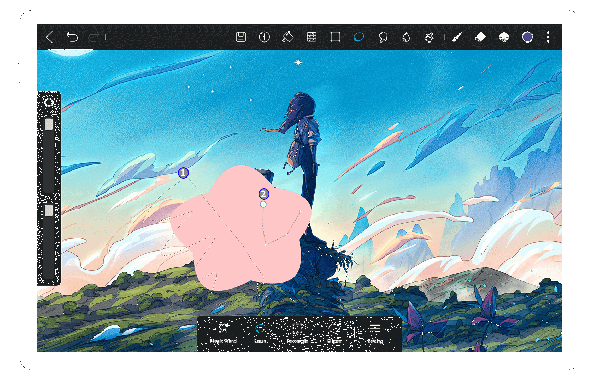Click the highlighted blue selection tool icon
The image size is (600, 374).
tap(359, 37)
